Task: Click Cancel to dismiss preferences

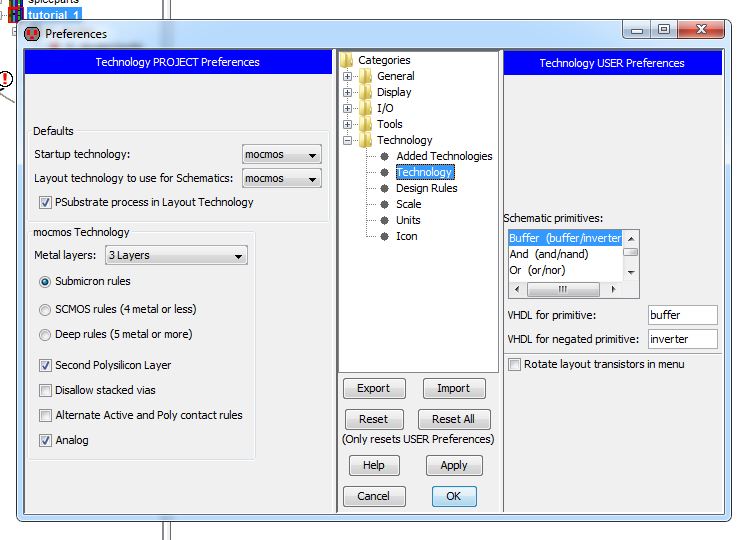Action: click(x=374, y=496)
